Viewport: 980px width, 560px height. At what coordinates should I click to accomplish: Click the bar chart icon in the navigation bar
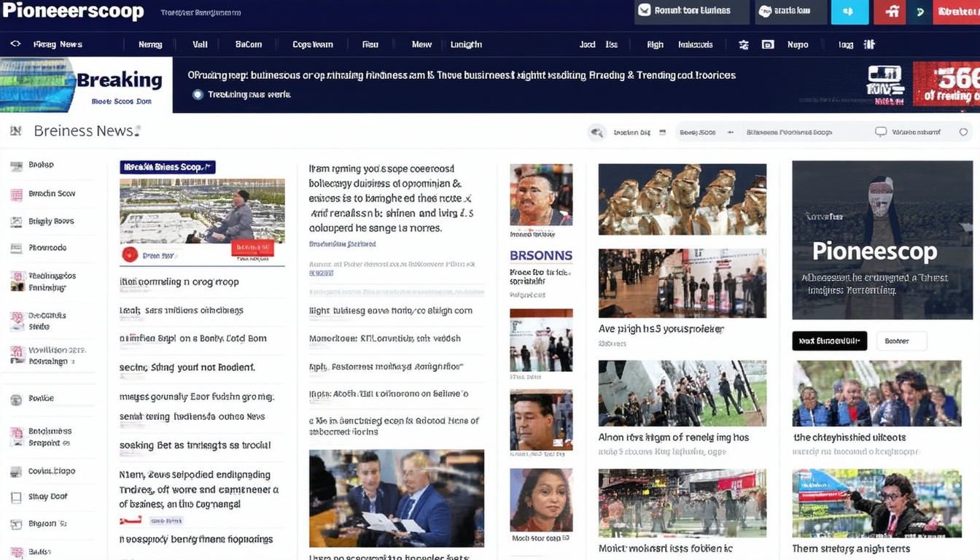click(x=869, y=44)
